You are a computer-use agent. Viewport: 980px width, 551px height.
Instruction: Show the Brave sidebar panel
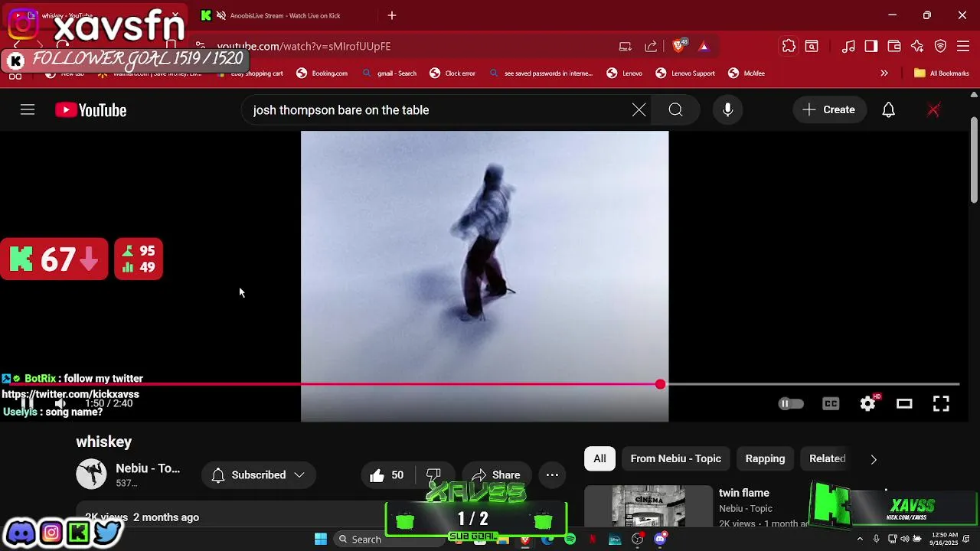[871, 46]
